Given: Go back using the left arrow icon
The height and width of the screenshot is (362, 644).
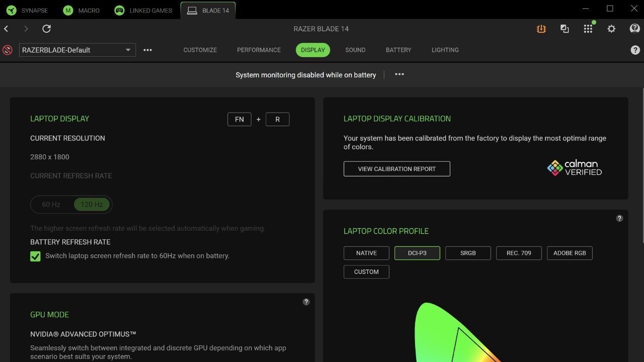Looking at the screenshot, I should [x=7, y=29].
